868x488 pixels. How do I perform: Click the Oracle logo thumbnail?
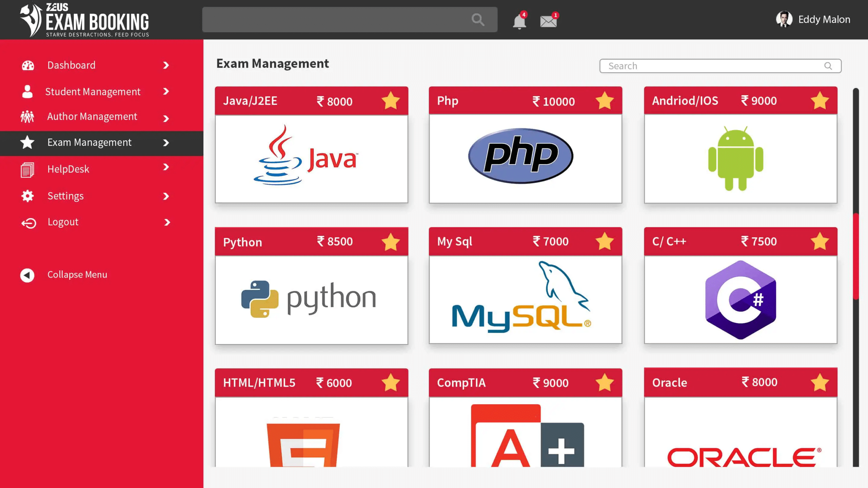click(744, 457)
